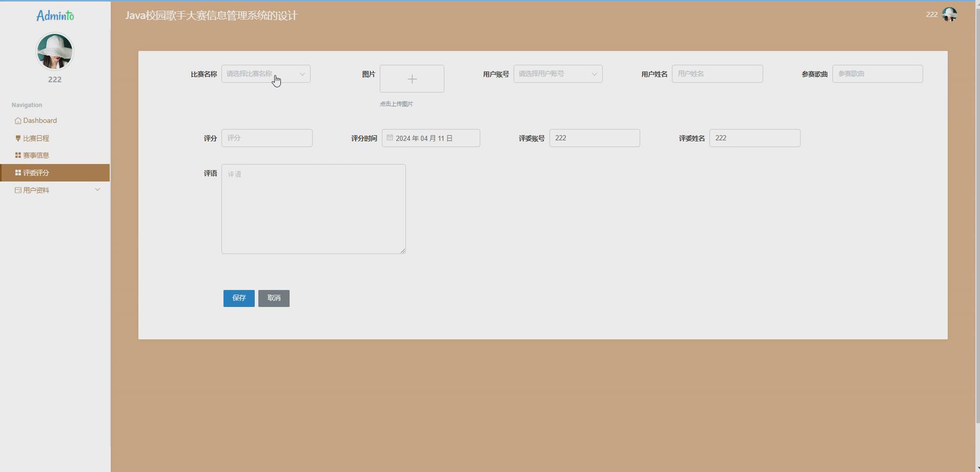Screen dimensions: 980x472
Task: Click the plus icon to upload image
Action: point(412,79)
